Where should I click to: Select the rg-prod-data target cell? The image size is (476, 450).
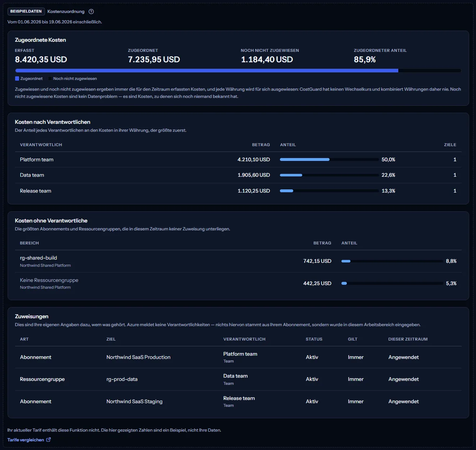[122, 379]
